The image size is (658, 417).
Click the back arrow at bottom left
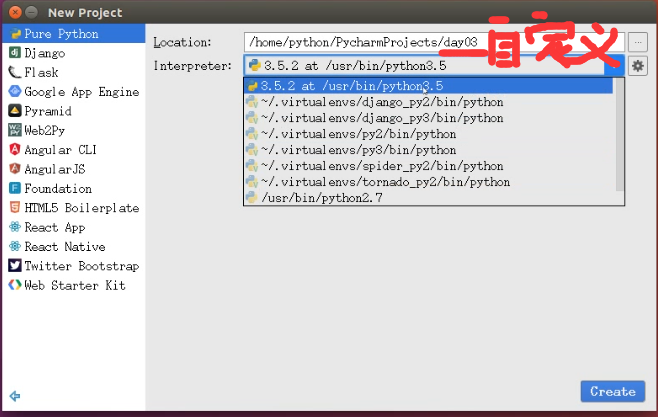[15, 396]
